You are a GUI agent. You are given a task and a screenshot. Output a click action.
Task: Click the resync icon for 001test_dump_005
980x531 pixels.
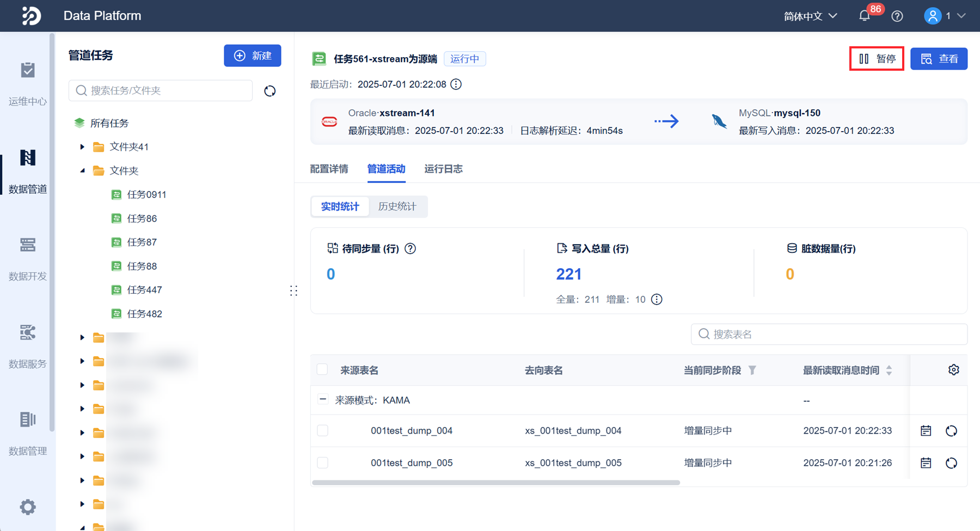tap(952, 463)
